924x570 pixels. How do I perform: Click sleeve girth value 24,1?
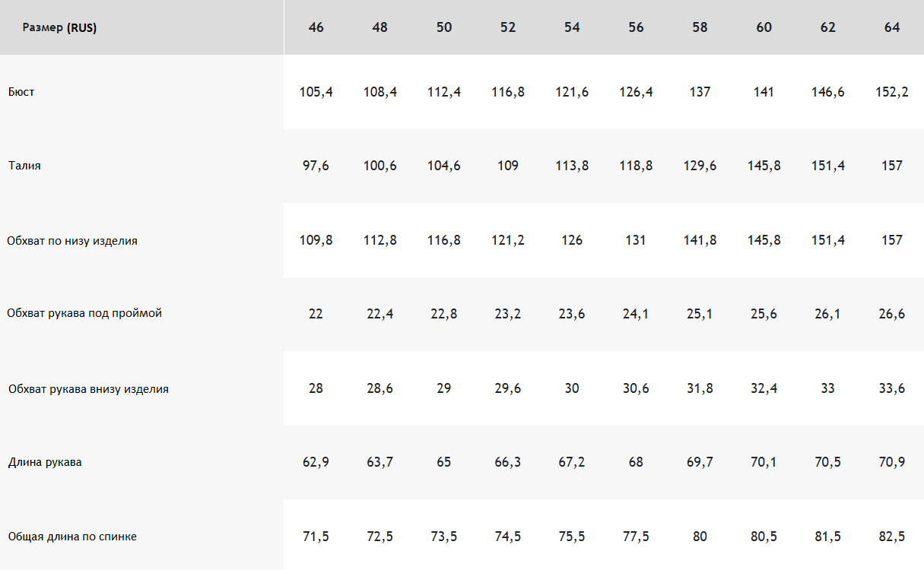(x=636, y=314)
